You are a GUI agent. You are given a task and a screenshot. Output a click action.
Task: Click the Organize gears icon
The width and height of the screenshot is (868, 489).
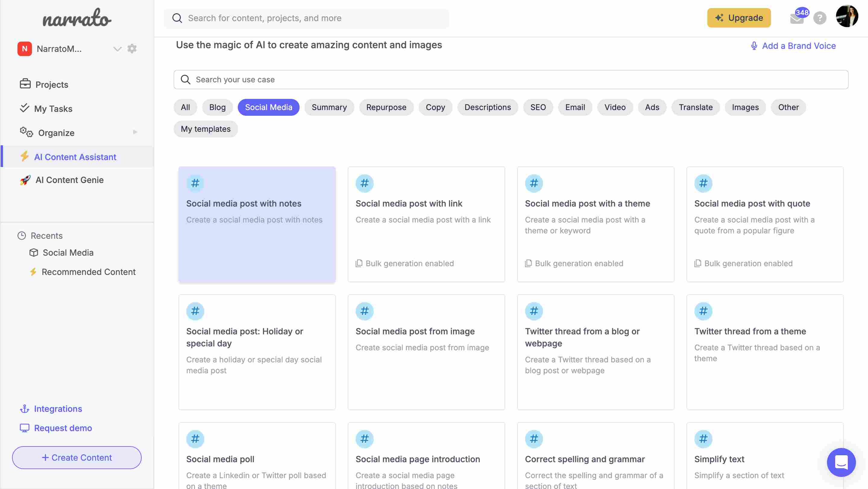point(26,132)
